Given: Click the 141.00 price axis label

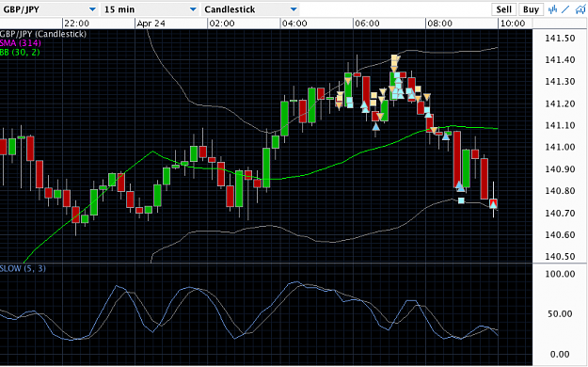Looking at the screenshot, I should click(x=560, y=147).
